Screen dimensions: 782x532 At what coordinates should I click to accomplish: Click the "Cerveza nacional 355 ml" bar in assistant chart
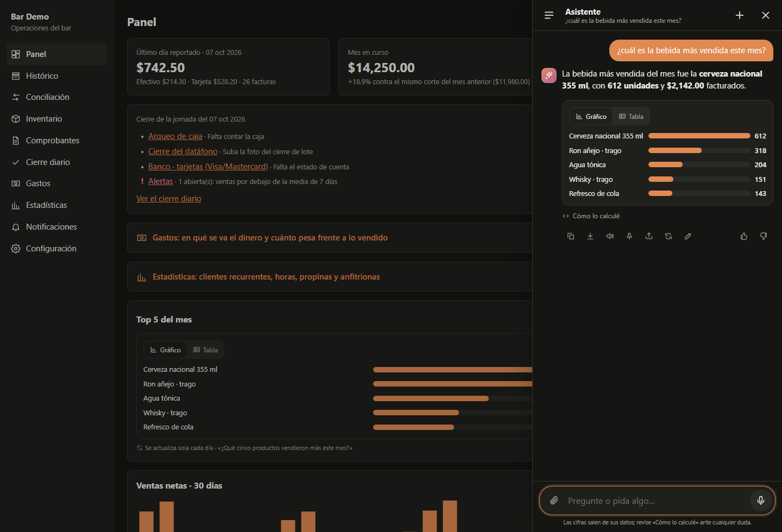coord(699,136)
